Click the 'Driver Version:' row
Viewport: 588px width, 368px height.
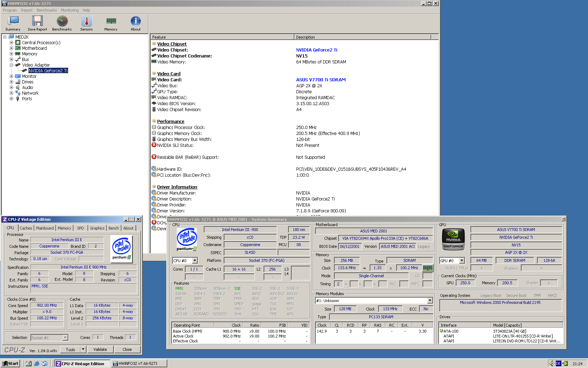click(x=294, y=211)
